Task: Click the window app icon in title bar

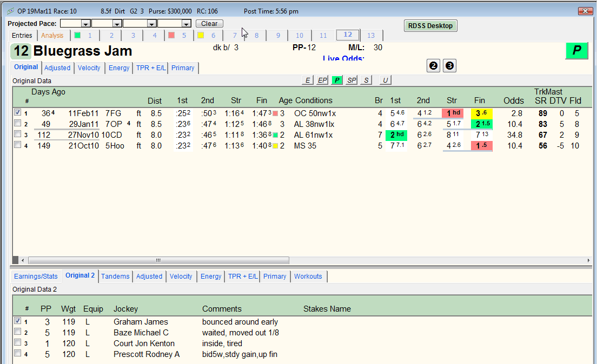Action: [x=11, y=11]
